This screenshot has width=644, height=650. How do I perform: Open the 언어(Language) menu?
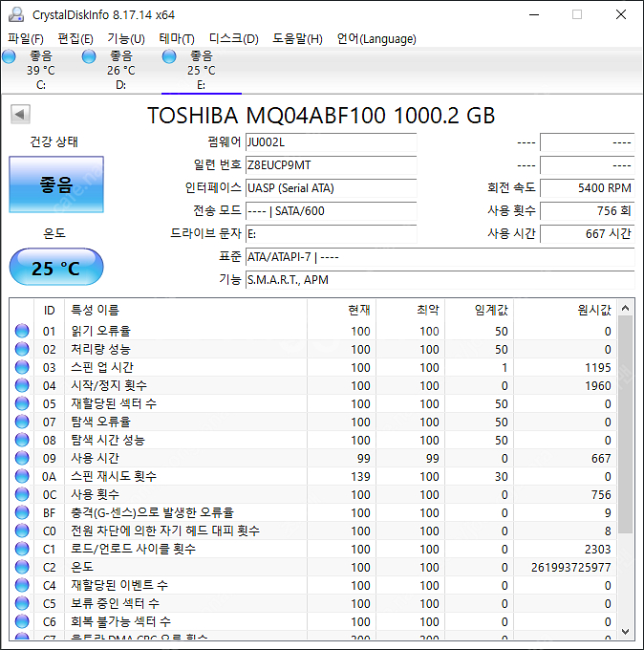(376, 39)
